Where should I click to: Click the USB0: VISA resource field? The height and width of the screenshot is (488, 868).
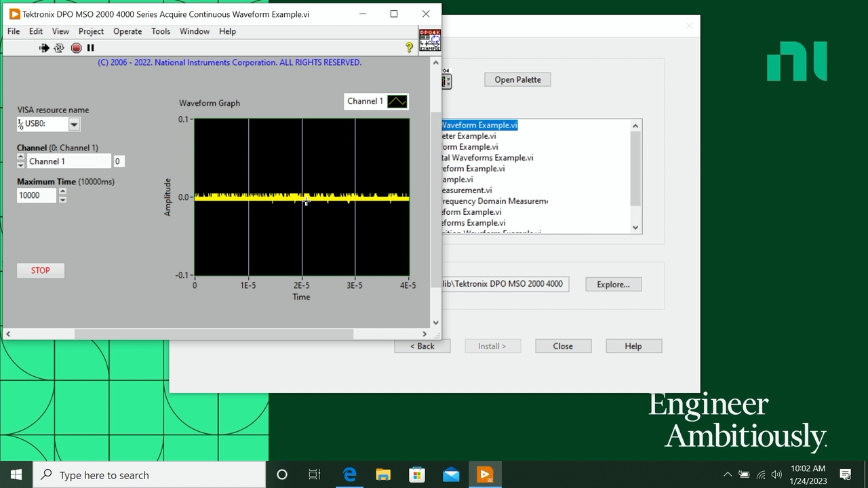tap(42, 124)
